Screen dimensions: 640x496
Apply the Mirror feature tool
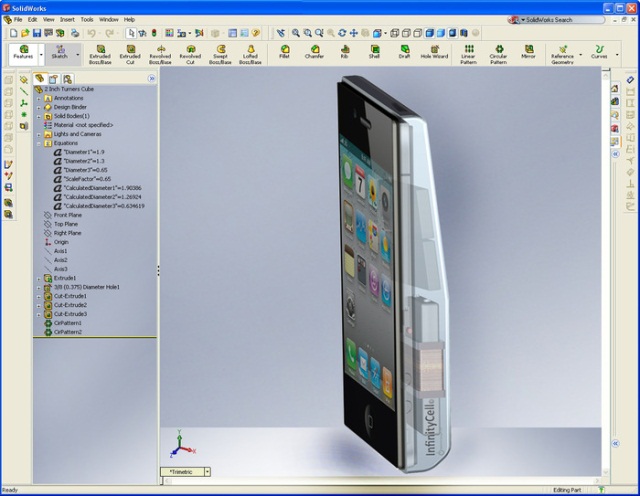pyautogui.click(x=528, y=52)
